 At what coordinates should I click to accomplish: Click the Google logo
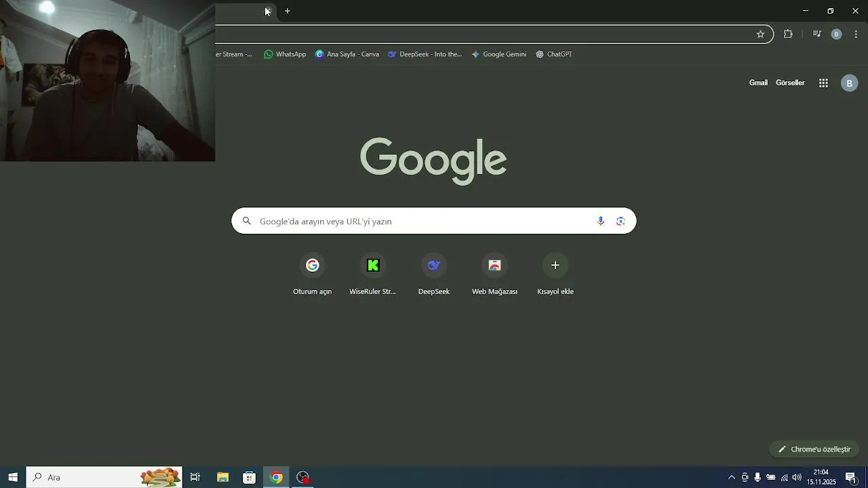coord(433,161)
